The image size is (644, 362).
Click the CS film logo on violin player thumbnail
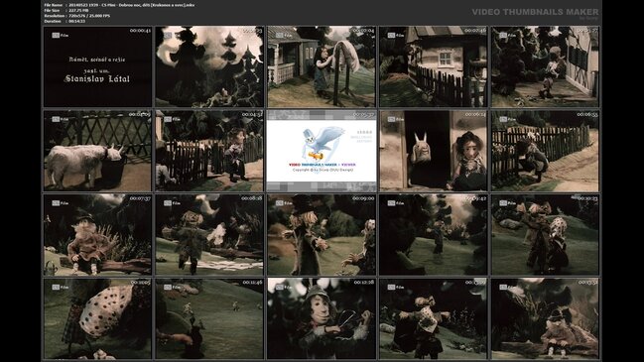pyautogui.click(x=284, y=288)
